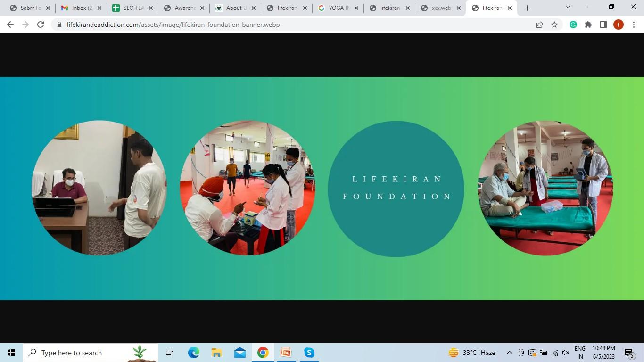Screen dimensions: 644x362
Task: Click the Lifekiran Foundation banner image
Action: click(322, 189)
